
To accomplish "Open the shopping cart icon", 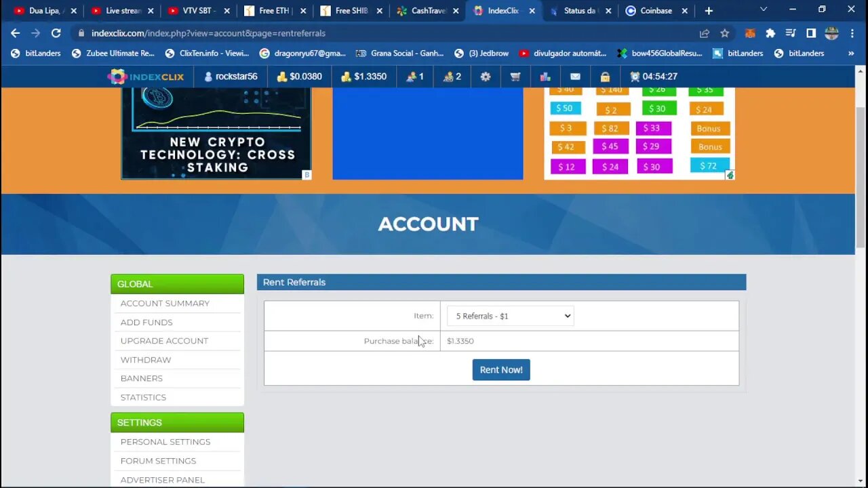I will [515, 77].
